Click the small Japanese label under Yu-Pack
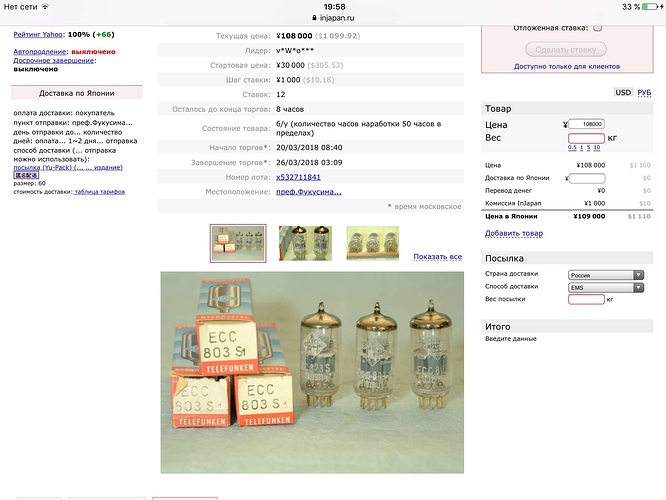 point(26,175)
